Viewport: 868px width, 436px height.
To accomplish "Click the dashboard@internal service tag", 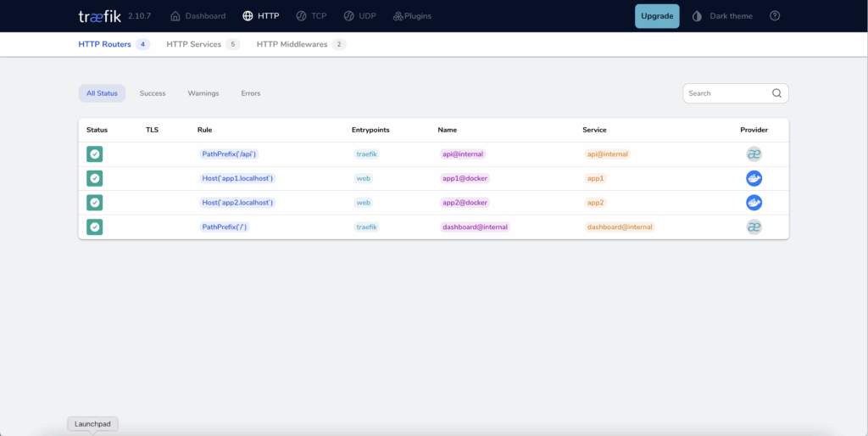I will [620, 227].
